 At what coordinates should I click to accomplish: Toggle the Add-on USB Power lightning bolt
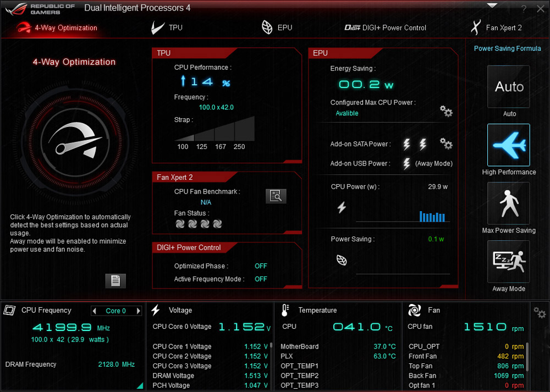click(407, 163)
